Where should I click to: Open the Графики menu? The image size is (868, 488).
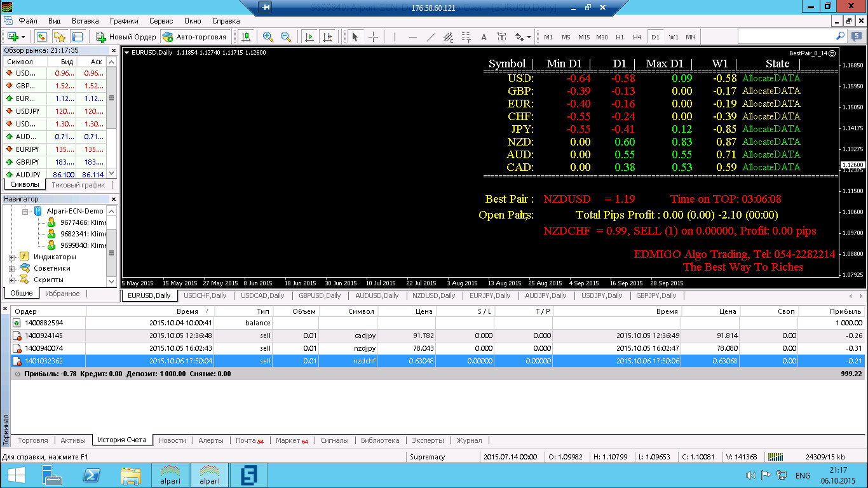click(x=124, y=21)
